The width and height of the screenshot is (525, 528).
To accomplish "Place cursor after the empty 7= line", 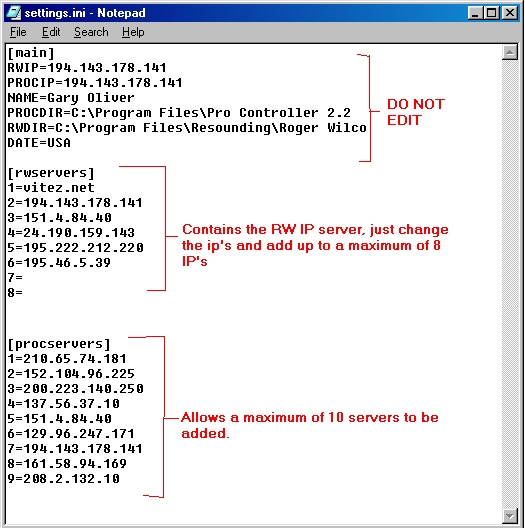I will [x=24, y=277].
